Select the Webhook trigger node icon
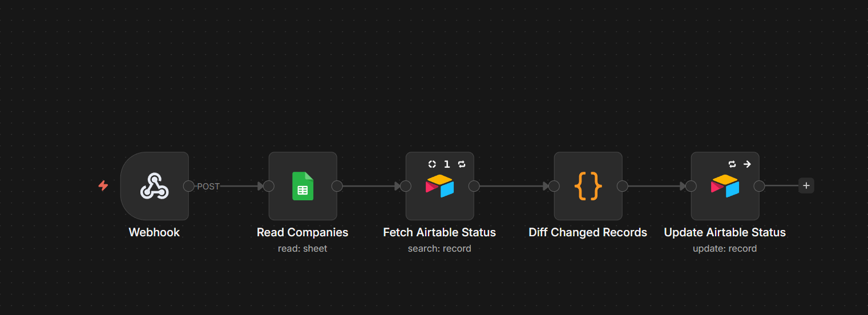 click(155, 186)
